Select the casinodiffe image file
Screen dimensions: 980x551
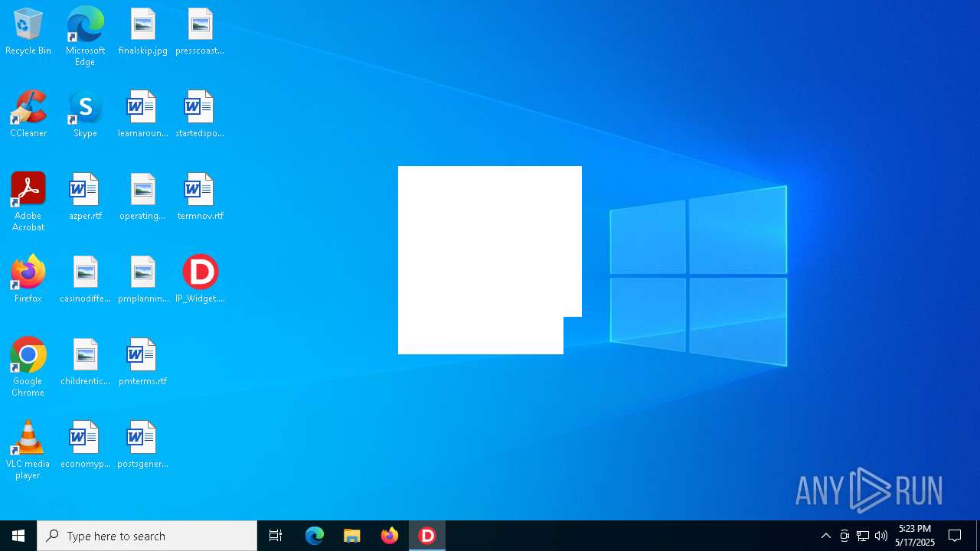point(85,280)
